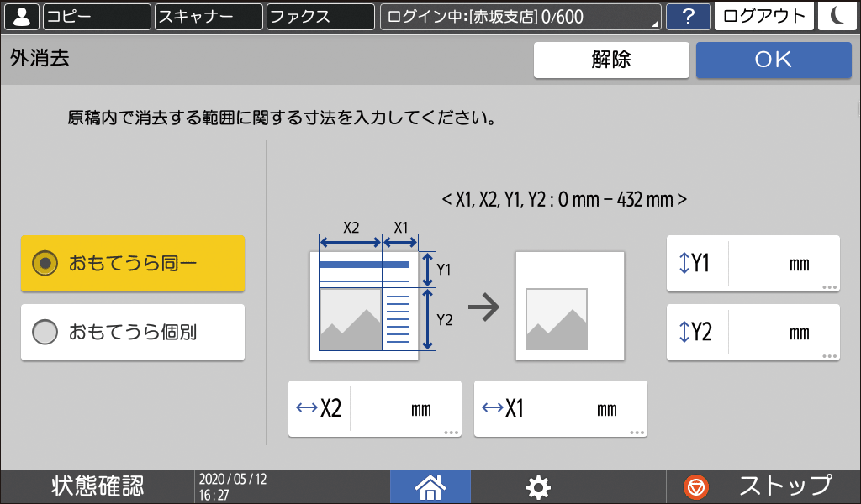The image size is (861, 504).
Task: Open the user account icon
Action: coord(21,16)
